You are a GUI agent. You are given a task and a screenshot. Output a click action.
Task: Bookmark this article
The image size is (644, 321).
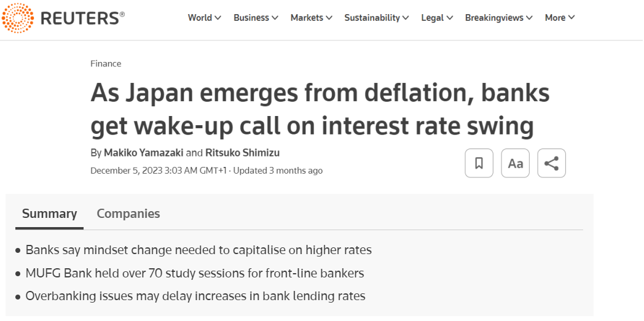479,163
